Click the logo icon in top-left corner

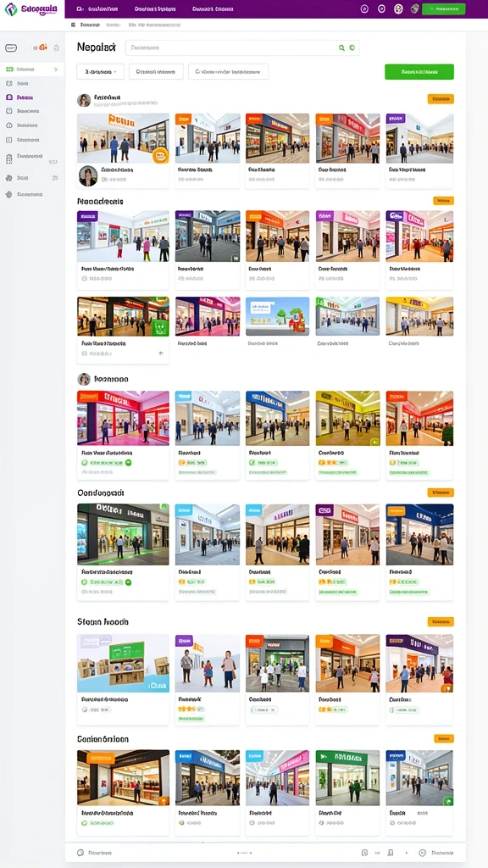click(10, 8)
